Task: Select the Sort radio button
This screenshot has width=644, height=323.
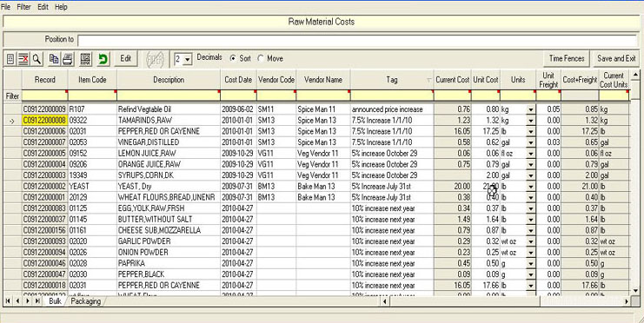Action: coord(233,58)
